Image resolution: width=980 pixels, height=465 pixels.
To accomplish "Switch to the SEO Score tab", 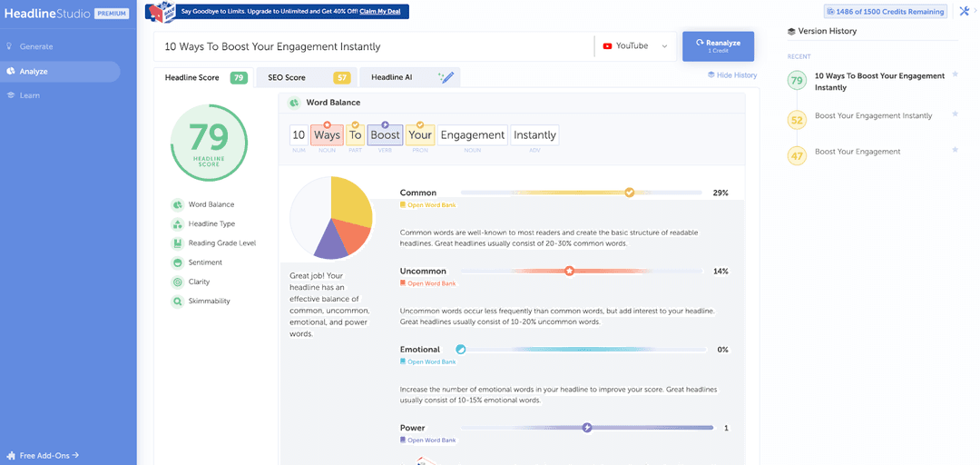I will (x=304, y=78).
